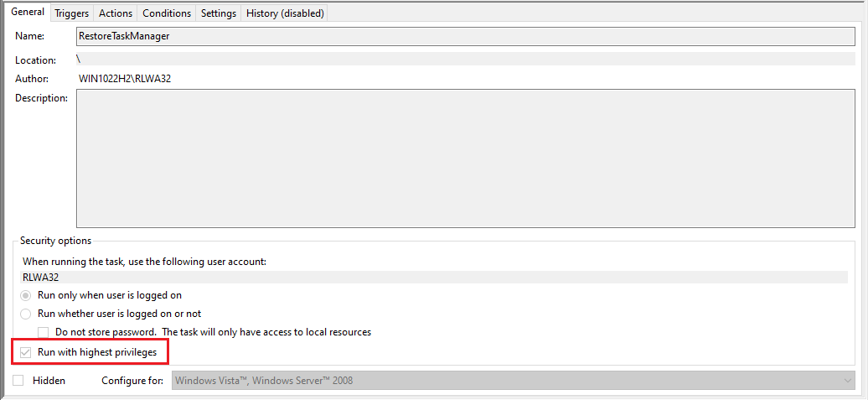Click the Location value backslash
Screen dimensions: 868x400
pyautogui.click(x=466, y=59)
